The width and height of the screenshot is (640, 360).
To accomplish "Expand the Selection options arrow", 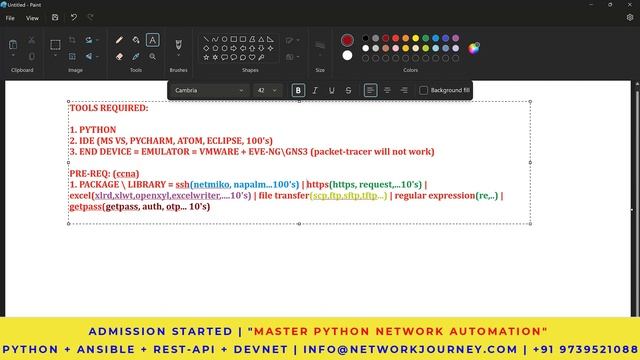I will [x=55, y=56].
